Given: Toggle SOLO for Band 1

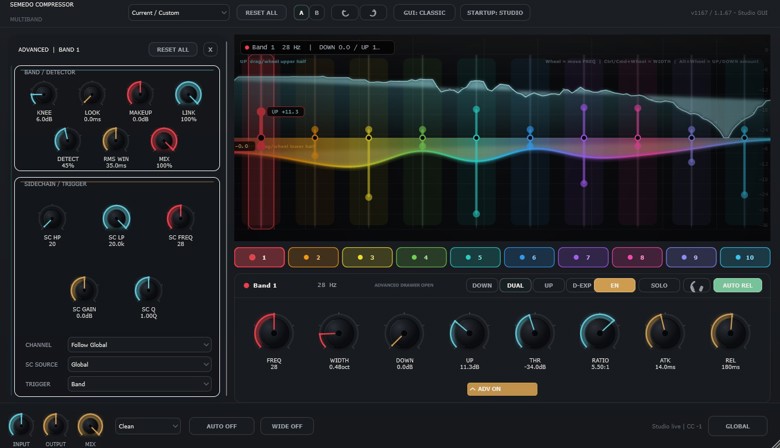Looking at the screenshot, I should [659, 286].
